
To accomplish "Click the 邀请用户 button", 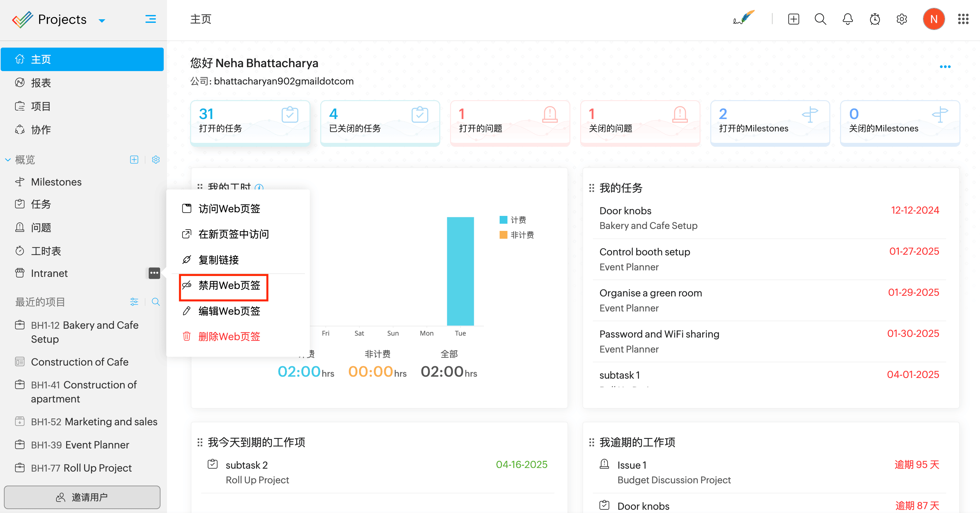I will coord(82,497).
